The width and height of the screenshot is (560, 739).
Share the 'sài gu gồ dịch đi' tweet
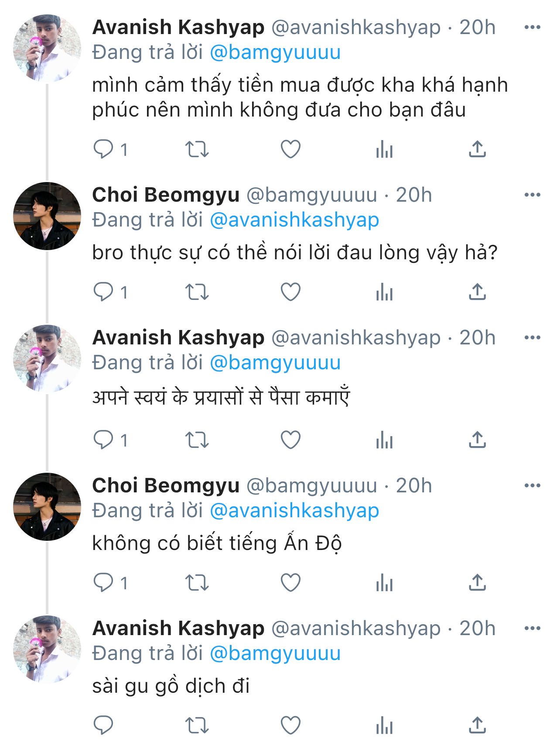tap(478, 725)
